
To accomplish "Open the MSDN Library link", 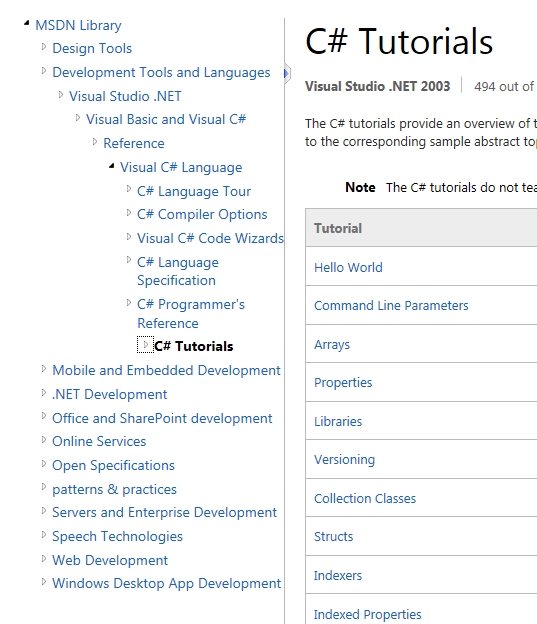I will tap(78, 25).
